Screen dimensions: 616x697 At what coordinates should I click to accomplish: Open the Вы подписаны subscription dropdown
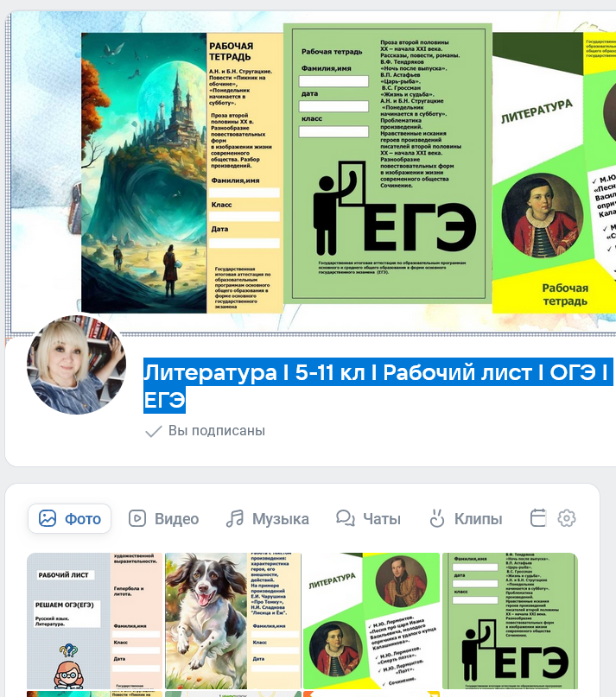tap(205, 430)
